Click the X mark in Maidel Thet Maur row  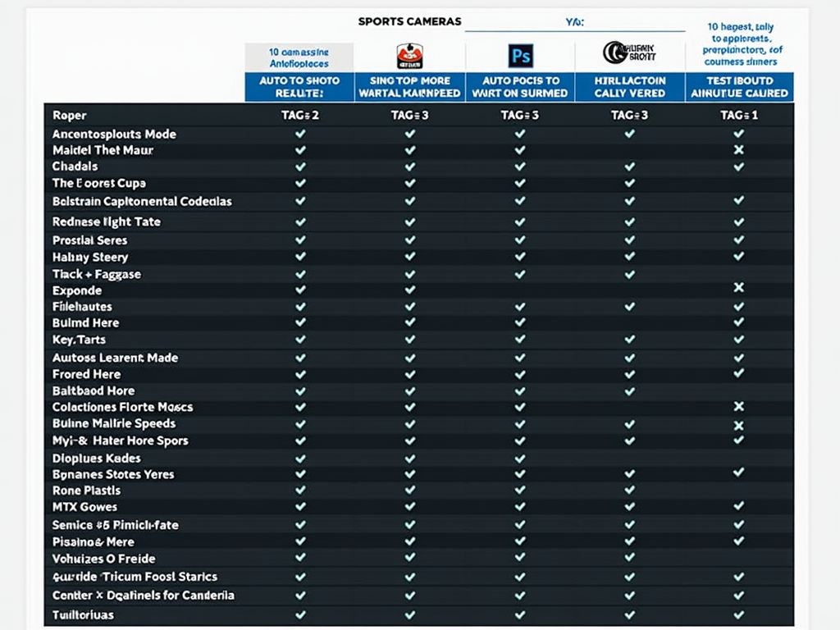click(x=739, y=149)
